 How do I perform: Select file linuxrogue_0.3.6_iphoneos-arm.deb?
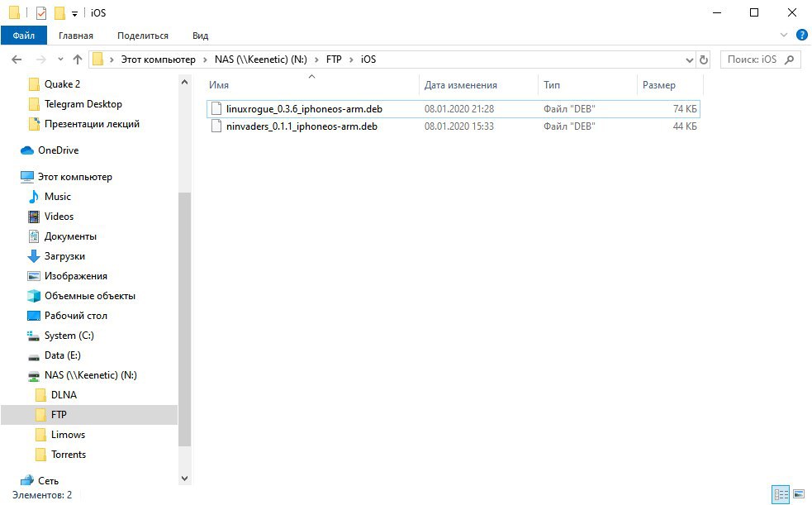[x=453, y=109]
